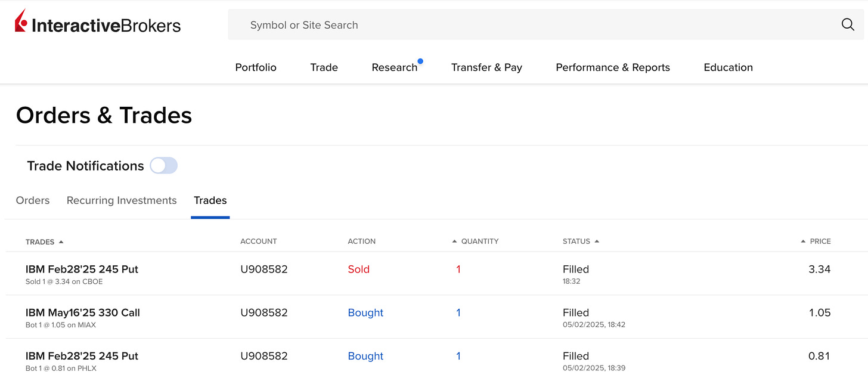Open the Education menu
This screenshot has width=868, height=384.
(x=728, y=67)
